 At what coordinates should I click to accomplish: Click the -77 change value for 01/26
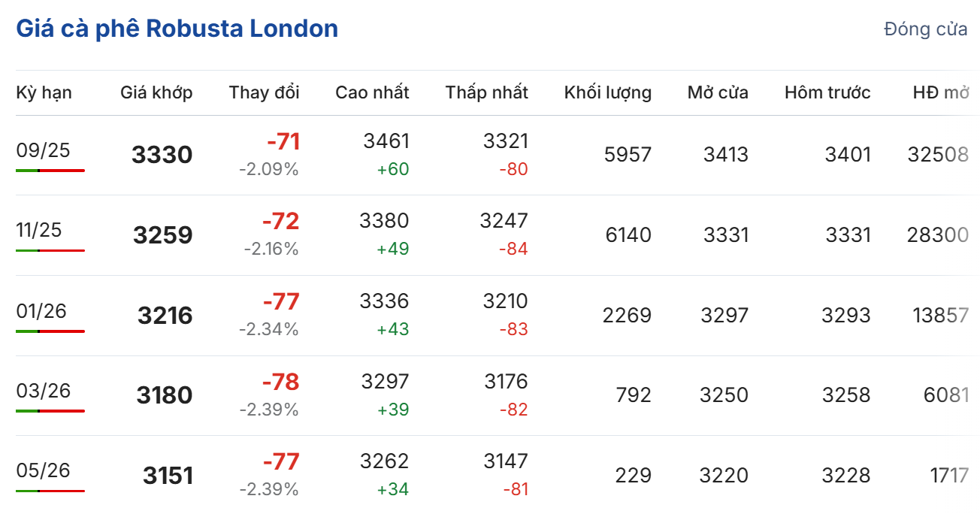280,301
